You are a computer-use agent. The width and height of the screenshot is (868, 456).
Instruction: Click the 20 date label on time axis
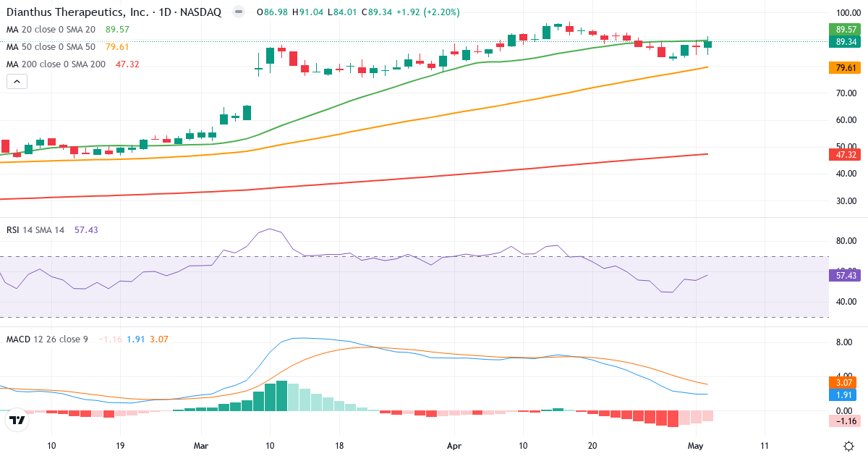[592, 446]
